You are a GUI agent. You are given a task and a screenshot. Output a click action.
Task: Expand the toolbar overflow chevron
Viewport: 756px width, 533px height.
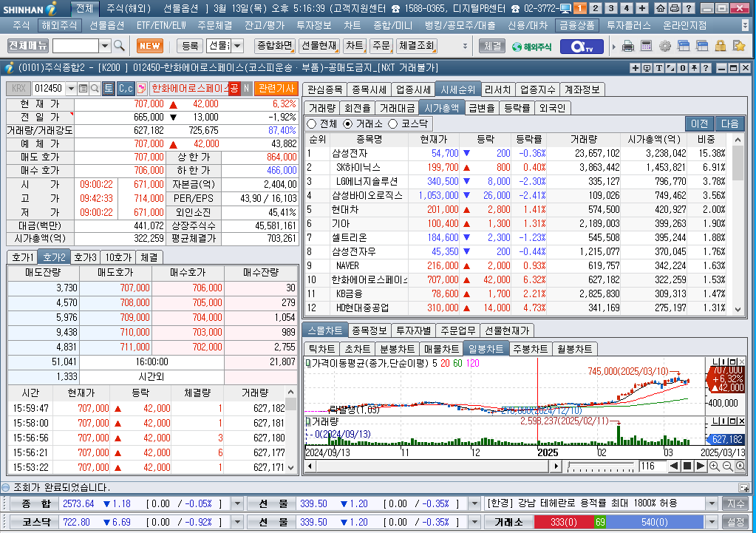[x=465, y=46]
